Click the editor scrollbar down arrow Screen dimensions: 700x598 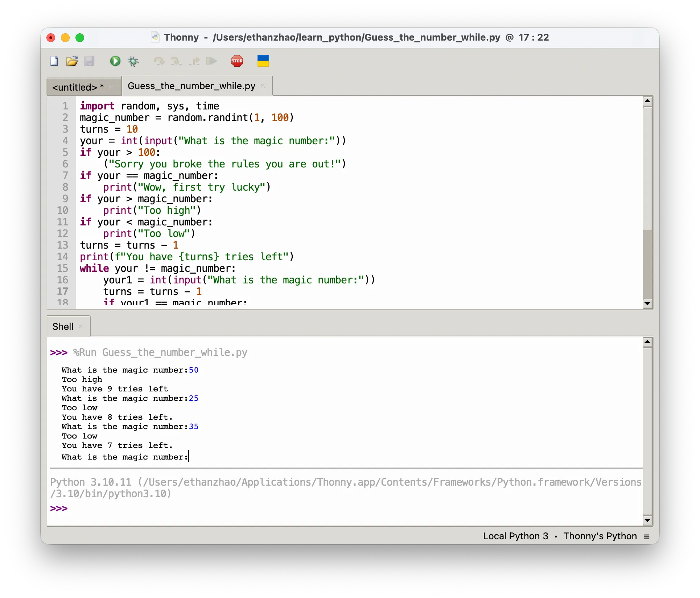click(x=648, y=304)
